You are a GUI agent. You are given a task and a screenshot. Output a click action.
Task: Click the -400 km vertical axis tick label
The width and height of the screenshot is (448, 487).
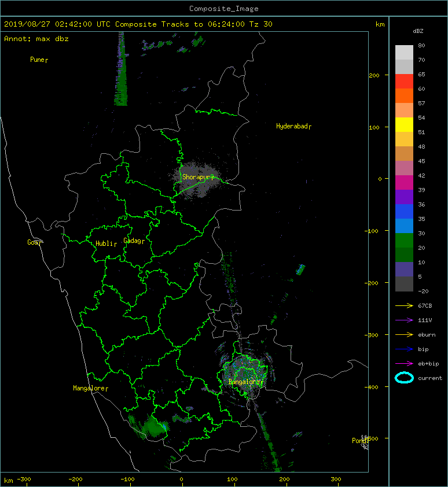[x=371, y=387]
